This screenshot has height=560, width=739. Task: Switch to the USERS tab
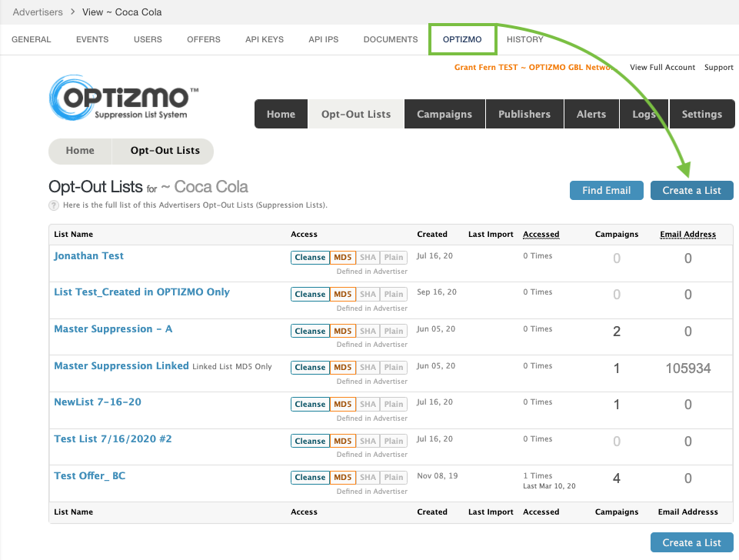148,39
